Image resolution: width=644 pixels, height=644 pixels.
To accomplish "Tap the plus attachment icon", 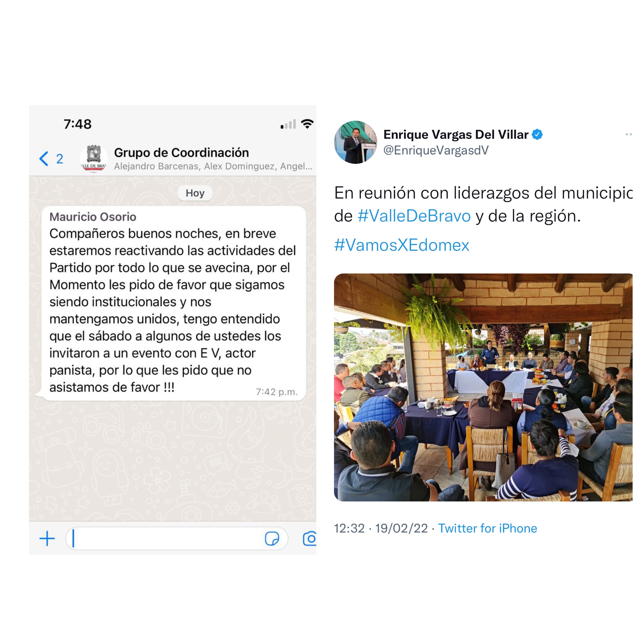I will coord(47,539).
